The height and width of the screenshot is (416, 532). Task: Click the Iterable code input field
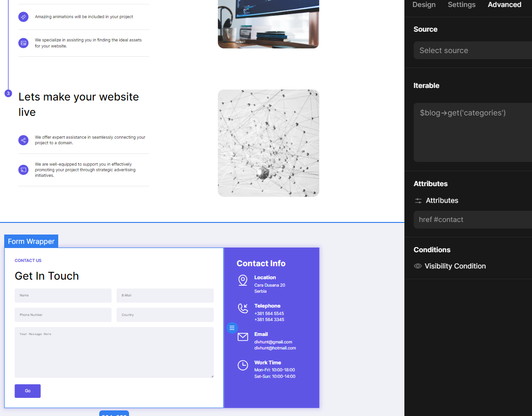tap(473, 132)
